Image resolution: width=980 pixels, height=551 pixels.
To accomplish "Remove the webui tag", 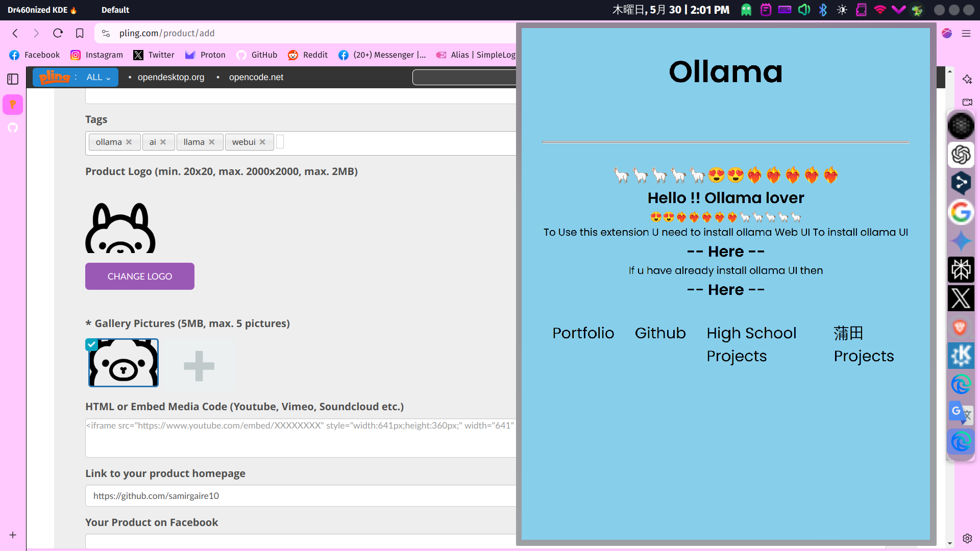I will (x=262, y=142).
